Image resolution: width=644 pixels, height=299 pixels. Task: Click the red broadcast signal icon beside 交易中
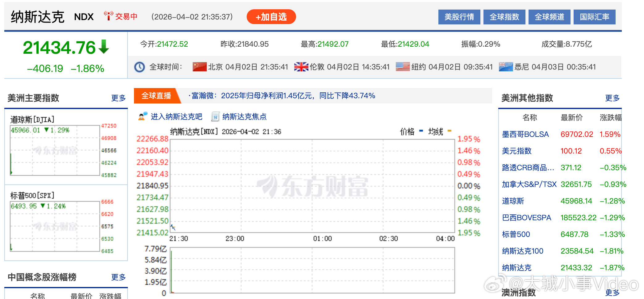pos(109,16)
